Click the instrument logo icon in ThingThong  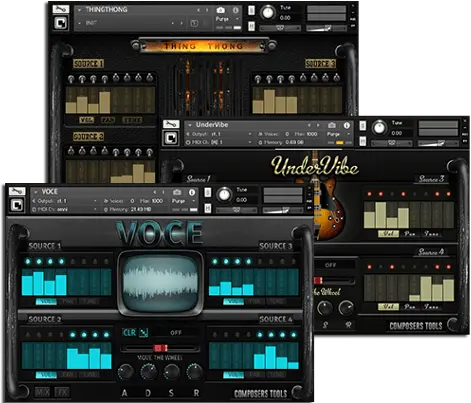[x=61, y=23]
